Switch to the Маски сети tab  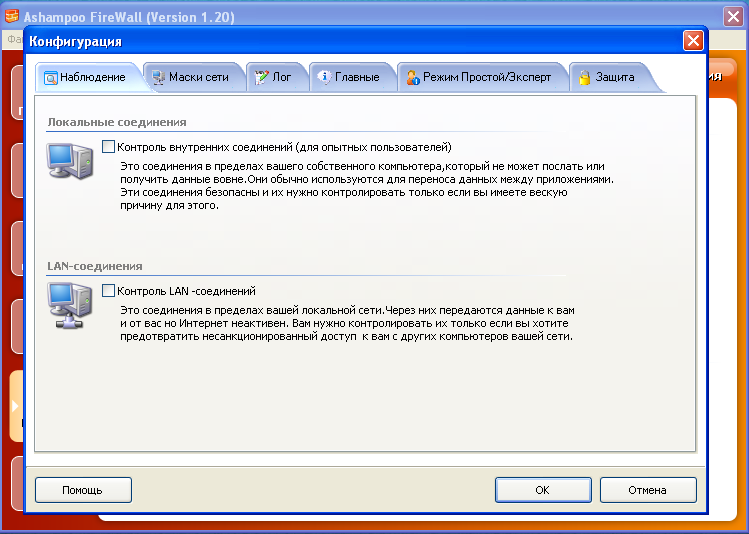(194, 77)
